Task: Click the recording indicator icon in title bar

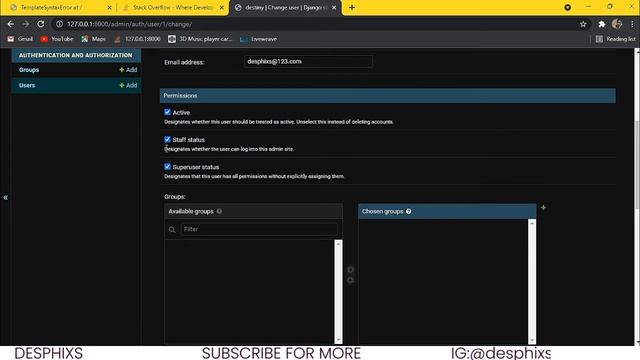Action: 567,7
